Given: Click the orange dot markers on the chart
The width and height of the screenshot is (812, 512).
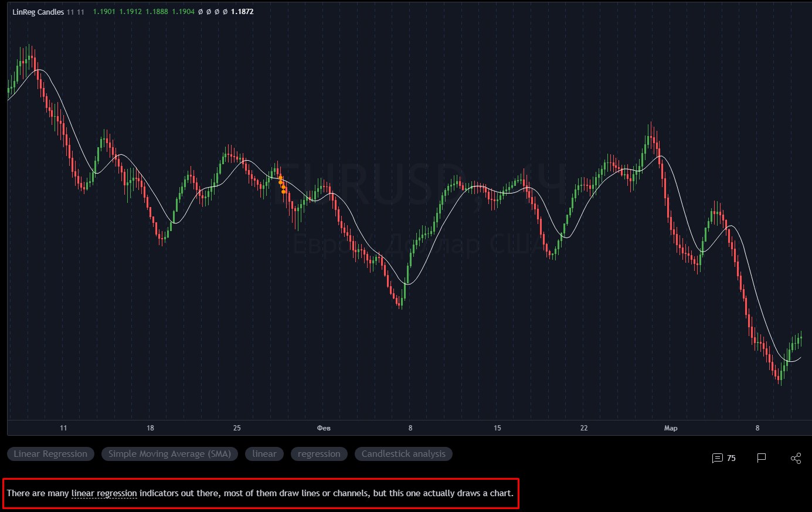Looking at the screenshot, I should point(282,184).
